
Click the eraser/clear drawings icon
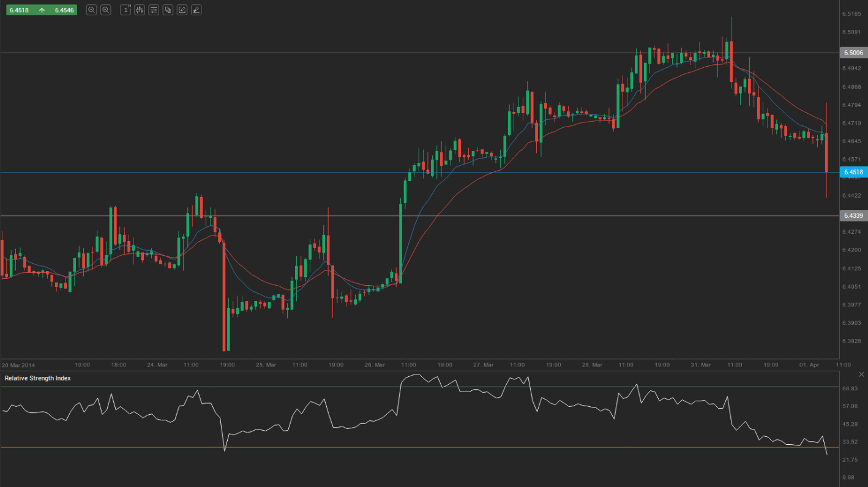[196, 10]
